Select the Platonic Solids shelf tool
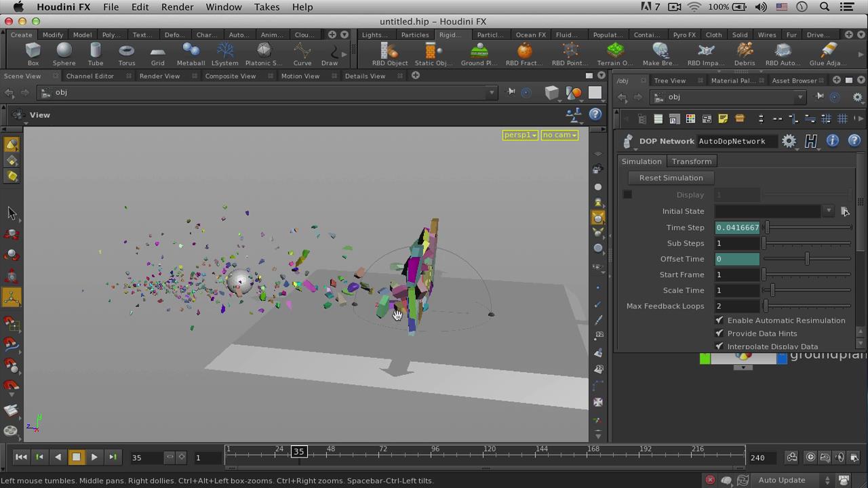This screenshot has width=868, height=488. tap(263, 54)
